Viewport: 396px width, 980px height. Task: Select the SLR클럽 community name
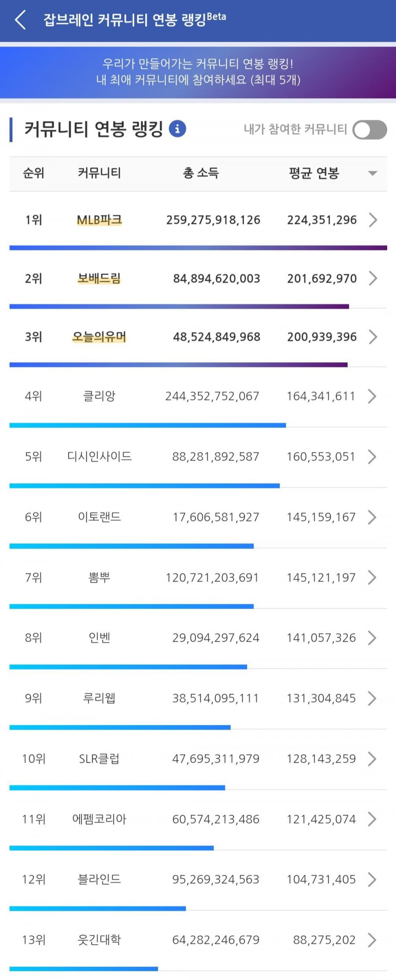coord(99,759)
